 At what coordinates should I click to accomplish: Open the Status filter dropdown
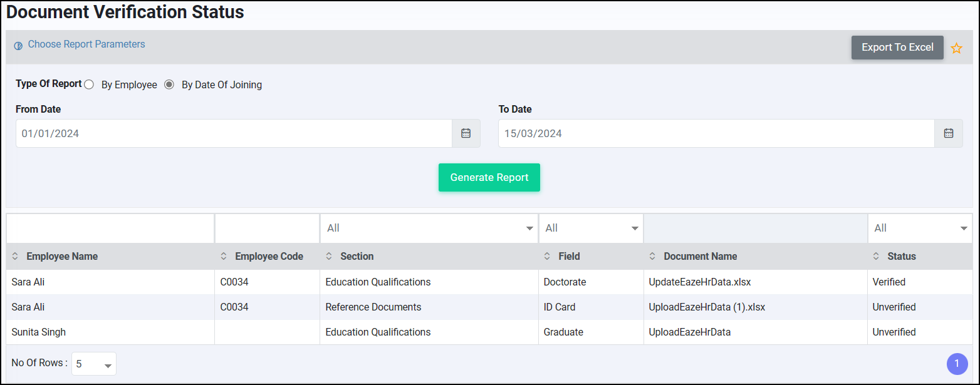pyautogui.click(x=919, y=228)
